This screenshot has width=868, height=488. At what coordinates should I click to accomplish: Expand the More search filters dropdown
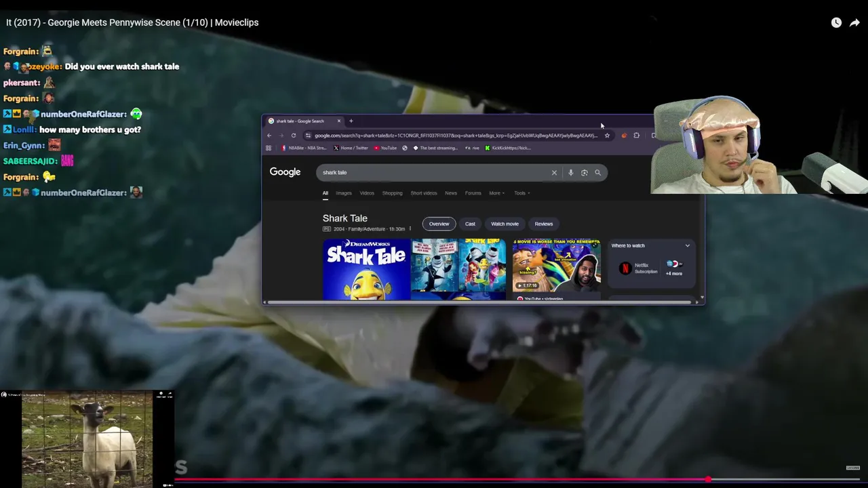[x=496, y=193]
